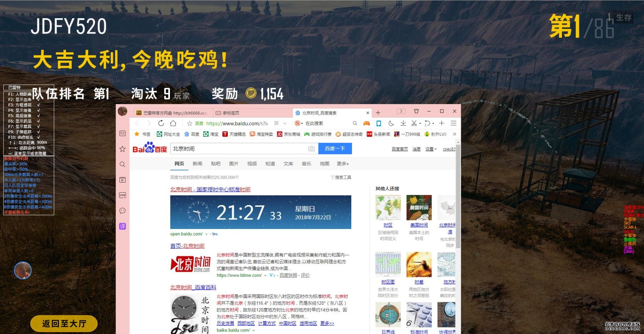
Task: Reload the Baidu page with refresh icon
Action: (x=161, y=123)
